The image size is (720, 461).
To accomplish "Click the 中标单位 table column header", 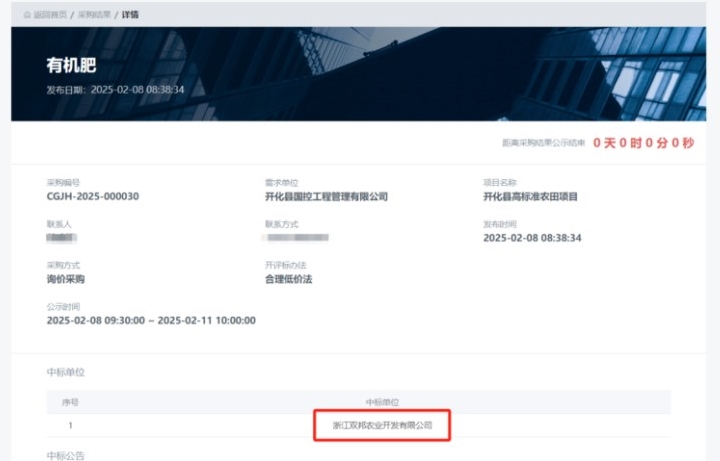I will [382, 402].
